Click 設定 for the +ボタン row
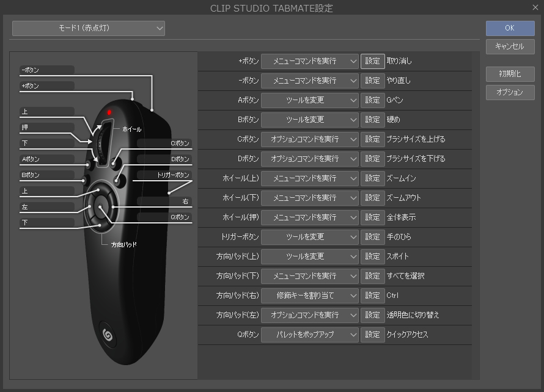Image resolution: width=544 pixels, height=392 pixels. point(373,61)
